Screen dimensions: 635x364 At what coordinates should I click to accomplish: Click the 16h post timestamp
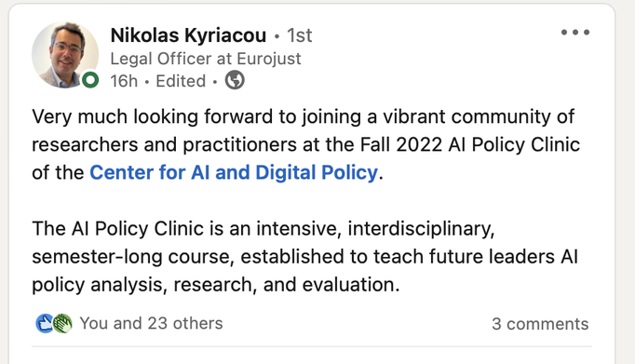click(x=124, y=81)
